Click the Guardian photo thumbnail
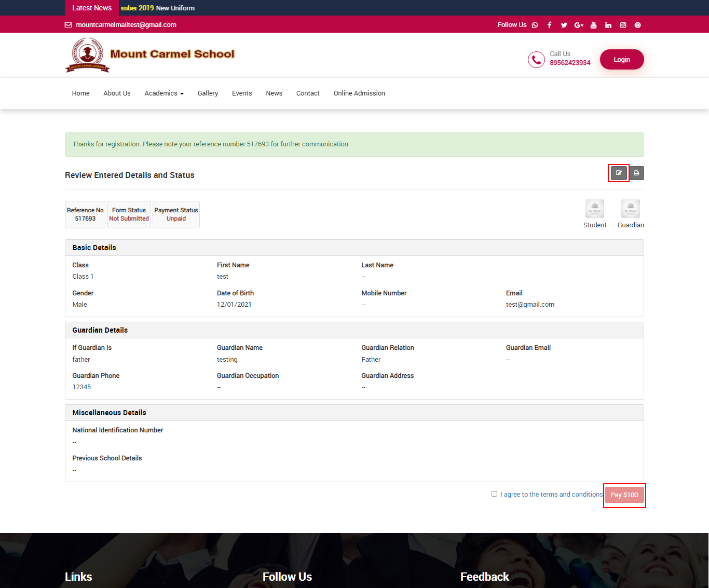The height and width of the screenshot is (588, 709). click(630, 209)
